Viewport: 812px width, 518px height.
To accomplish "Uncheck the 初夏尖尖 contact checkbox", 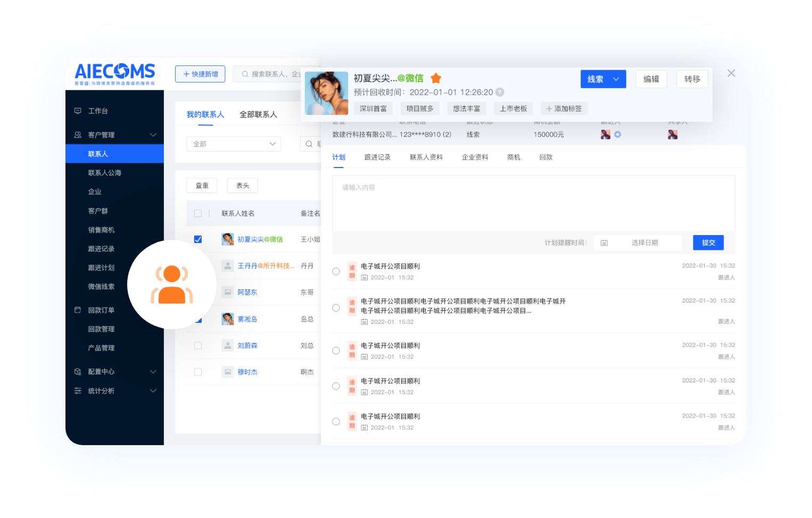I will pos(198,239).
